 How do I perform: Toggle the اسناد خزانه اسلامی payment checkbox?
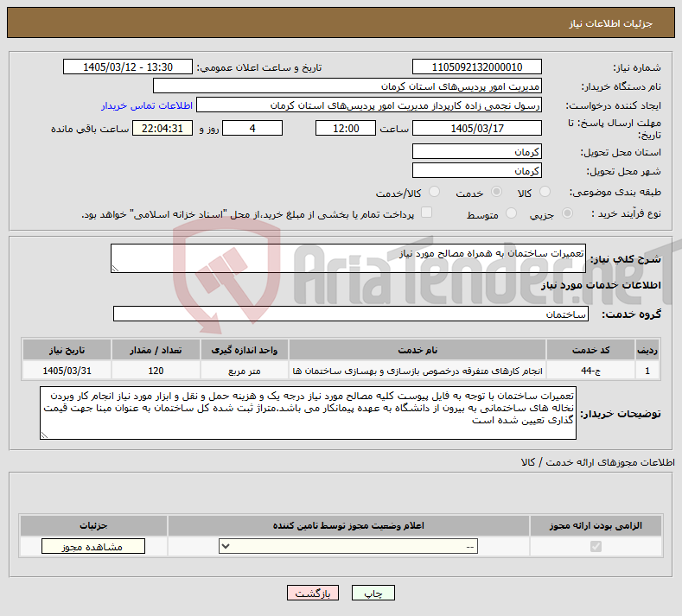click(x=427, y=213)
